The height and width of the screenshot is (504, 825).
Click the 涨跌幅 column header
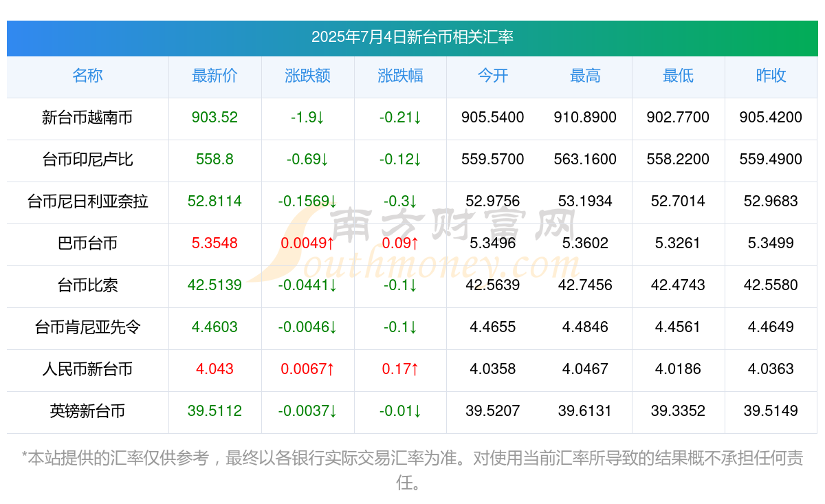click(400, 76)
